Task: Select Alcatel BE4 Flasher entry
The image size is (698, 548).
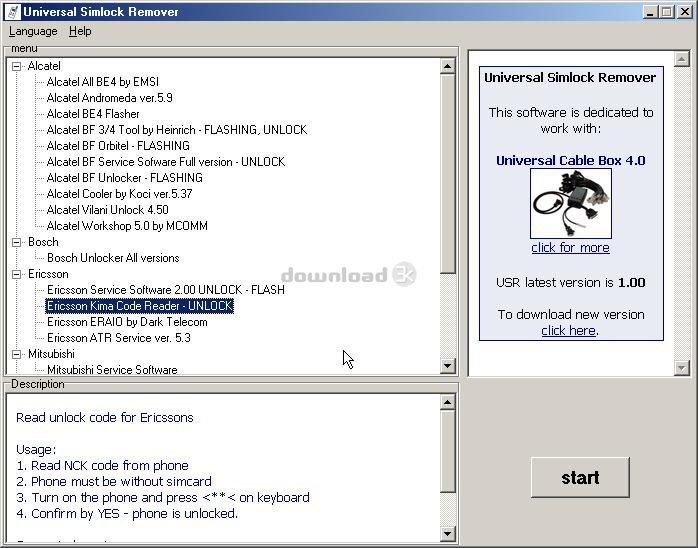Action: click(93, 114)
